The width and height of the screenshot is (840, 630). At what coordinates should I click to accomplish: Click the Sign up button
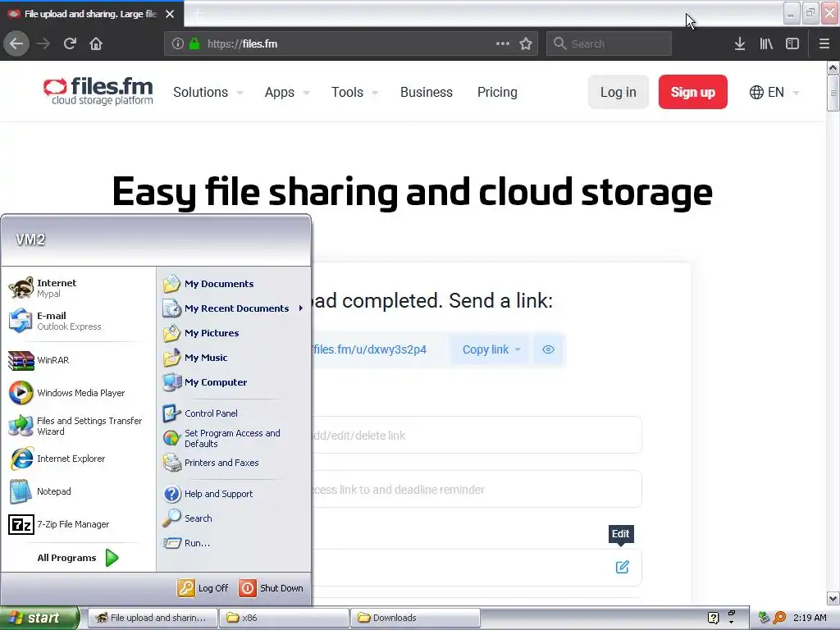(x=692, y=92)
